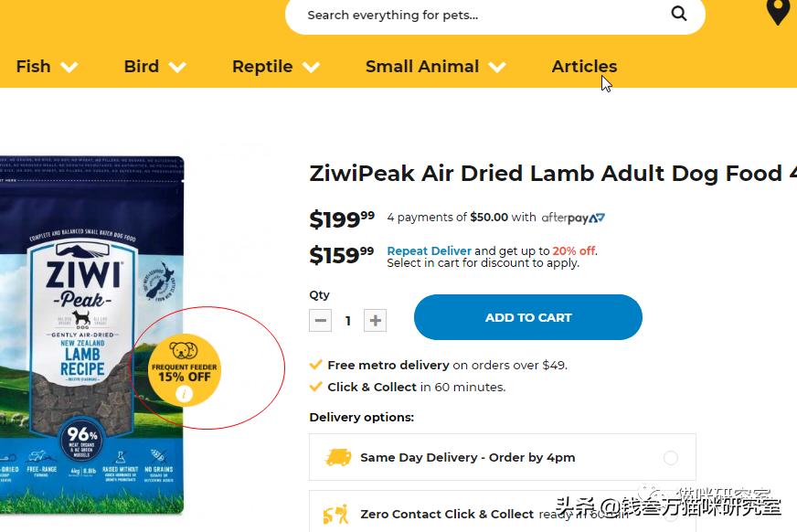Decrease quantity with the minus button
Viewport: 797px width, 532px height.
tap(321, 320)
